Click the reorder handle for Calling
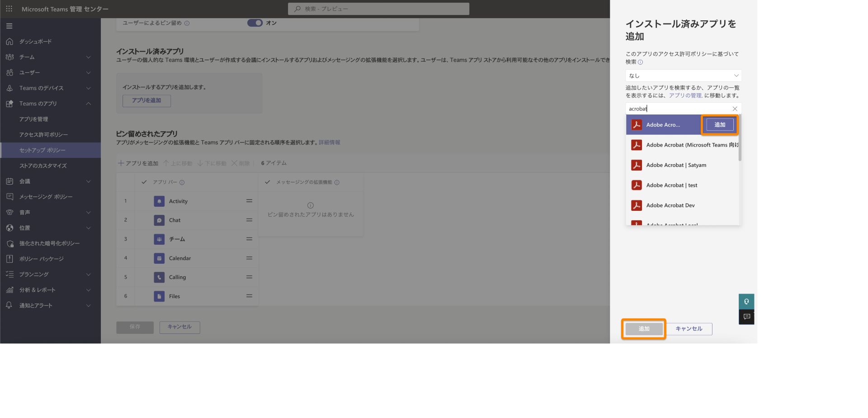The height and width of the screenshot is (418, 868). point(249,277)
